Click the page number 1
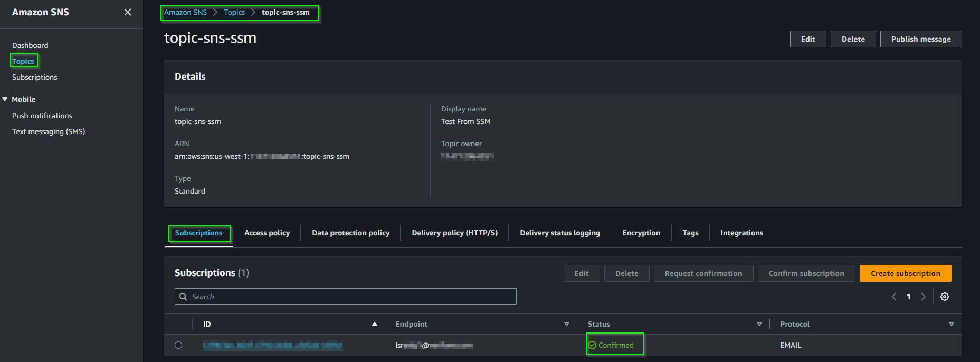The height and width of the screenshot is (362, 980). [x=909, y=297]
